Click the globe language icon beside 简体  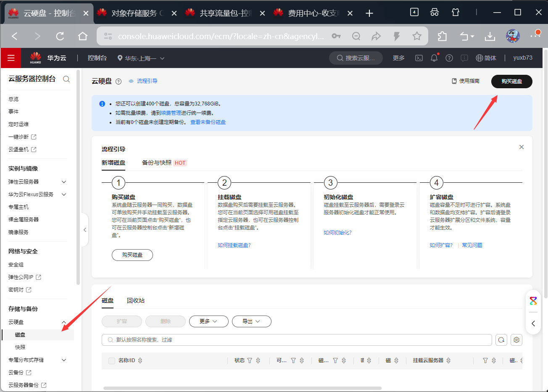pyautogui.click(x=479, y=58)
